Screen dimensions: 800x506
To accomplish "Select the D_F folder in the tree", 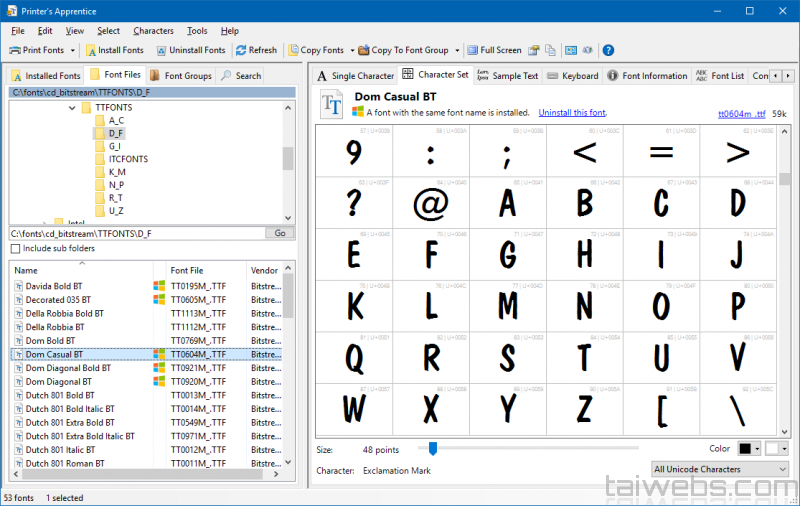I will click(116, 133).
